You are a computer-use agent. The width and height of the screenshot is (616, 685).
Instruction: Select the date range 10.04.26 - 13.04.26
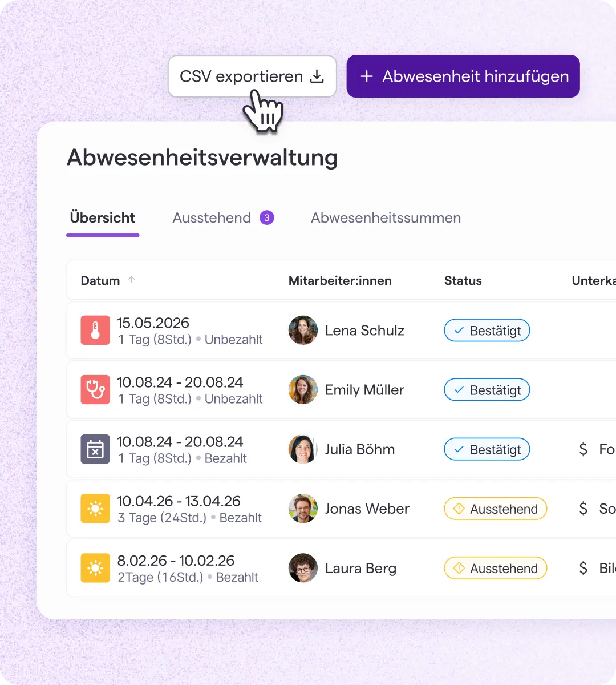tap(179, 501)
